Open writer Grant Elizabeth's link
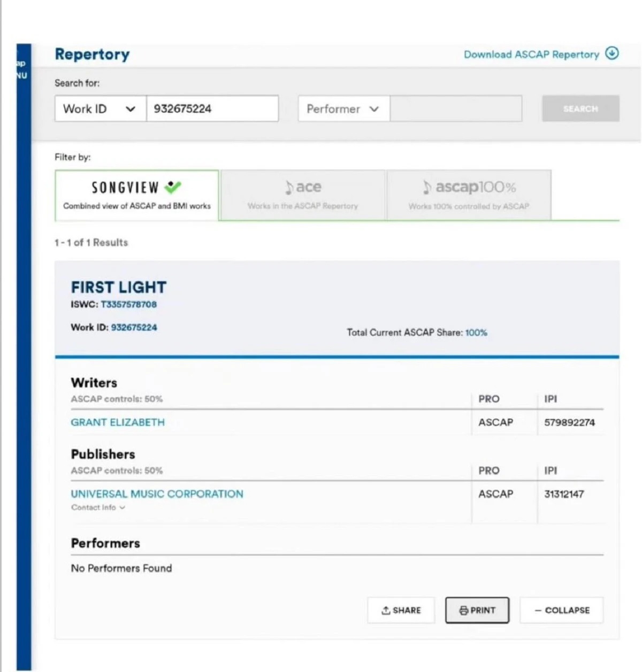This screenshot has width=642, height=672. pyautogui.click(x=118, y=422)
